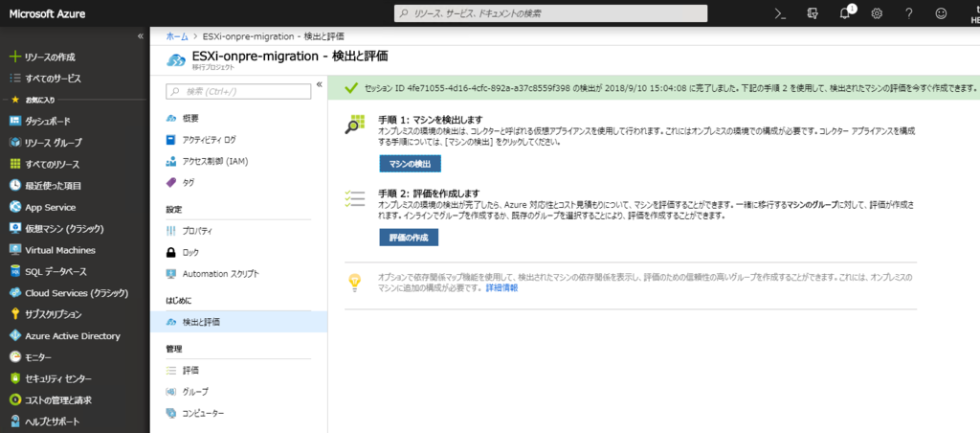Click the 手順 1 magnifier discovery icon
The height and width of the screenshot is (433, 980).
coord(354,125)
